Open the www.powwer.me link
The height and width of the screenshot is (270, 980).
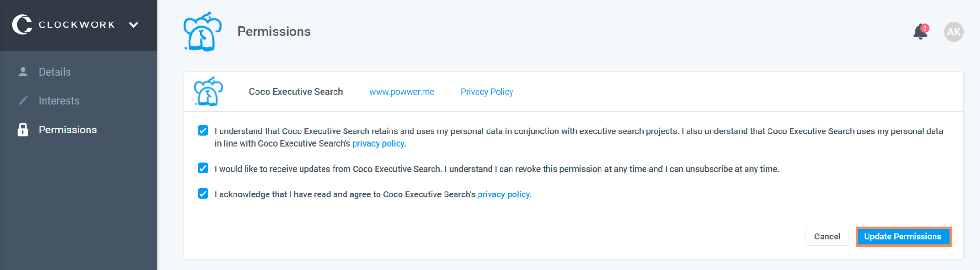[401, 92]
